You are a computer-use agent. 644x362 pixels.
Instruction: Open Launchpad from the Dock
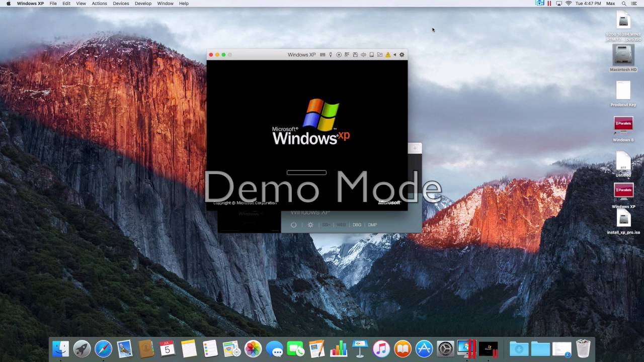[x=82, y=348]
